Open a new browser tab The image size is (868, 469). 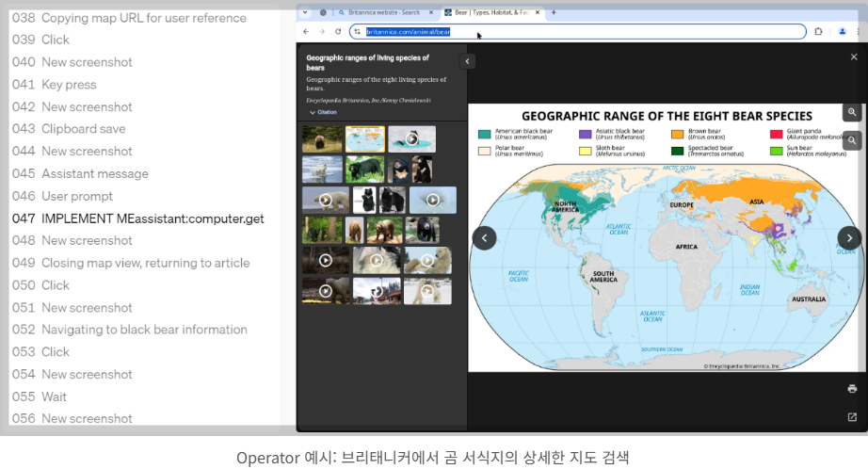pos(554,12)
